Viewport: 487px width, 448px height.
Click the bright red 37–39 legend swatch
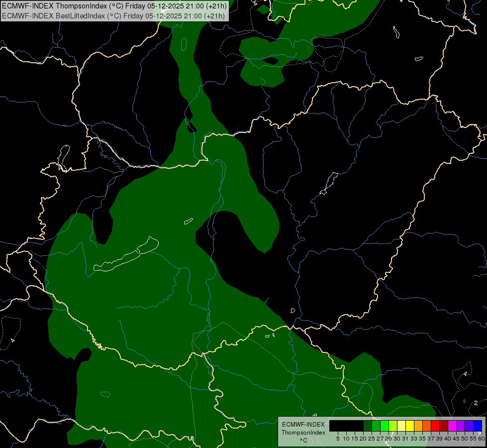pos(435,426)
